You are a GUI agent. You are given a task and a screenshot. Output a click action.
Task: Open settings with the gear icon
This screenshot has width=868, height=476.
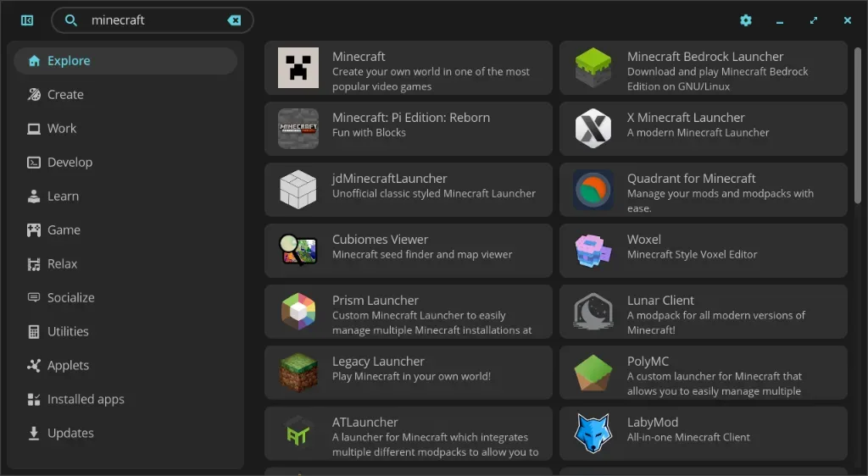[746, 20]
